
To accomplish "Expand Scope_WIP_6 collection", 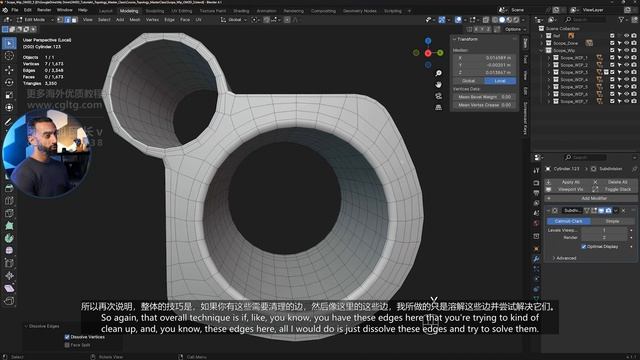I will click(x=549, y=94).
